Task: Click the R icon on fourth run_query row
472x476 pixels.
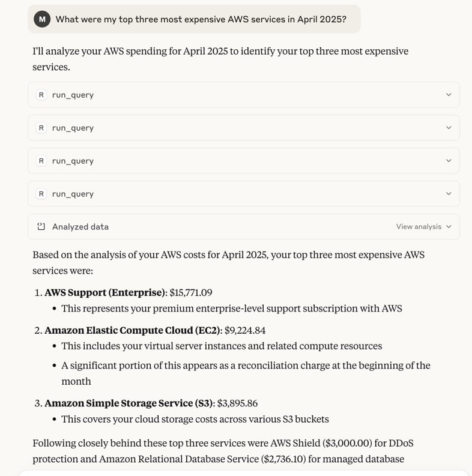Action: click(x=41, y=194)
